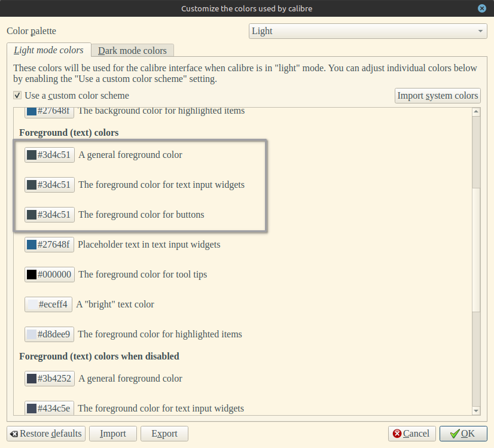Image resolution: width=494 pixels, height=448 pixels.
Task: Edit highlighted items foreground color #d8dee9
Action: point(50,334)
